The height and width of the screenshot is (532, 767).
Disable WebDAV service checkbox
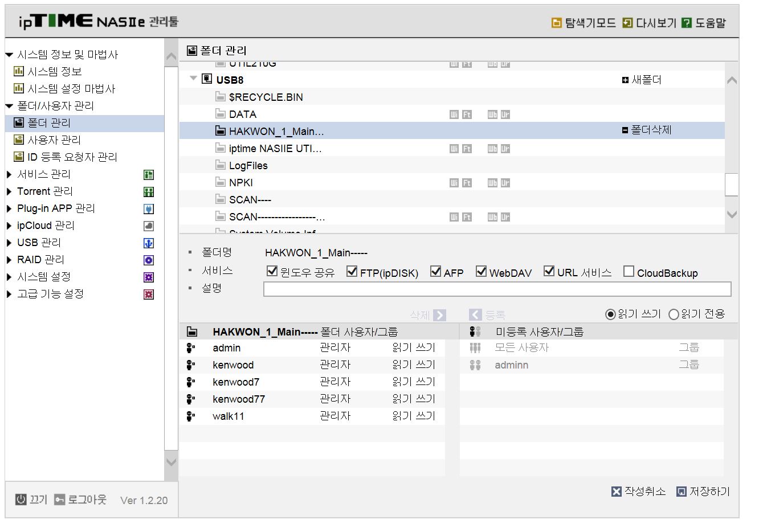click(482, 271)
